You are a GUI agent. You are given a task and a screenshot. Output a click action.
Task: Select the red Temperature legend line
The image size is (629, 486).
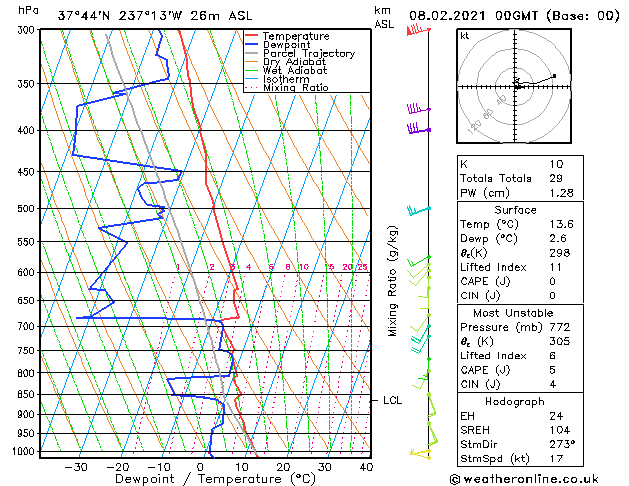tap(252, 36)
